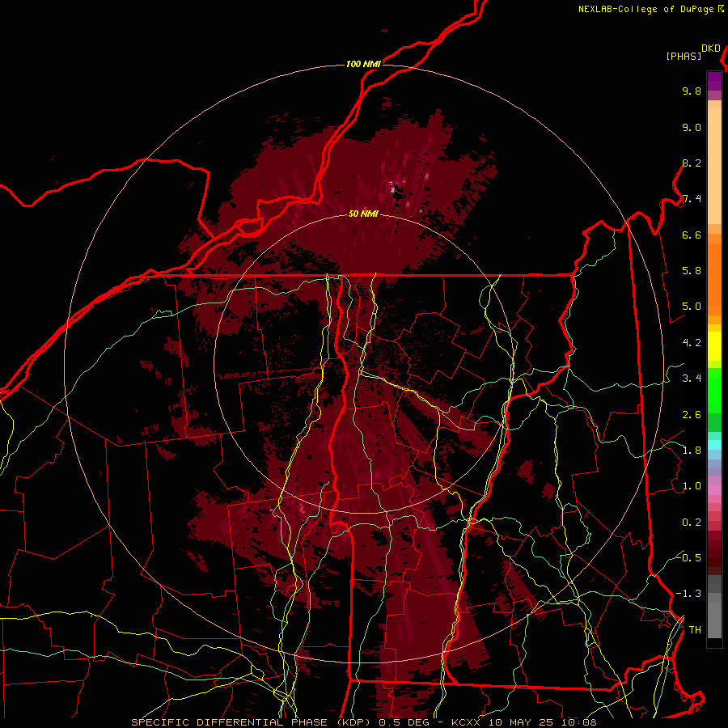
Task: Click the 5.0 legend value
Action: coord(692,307)
